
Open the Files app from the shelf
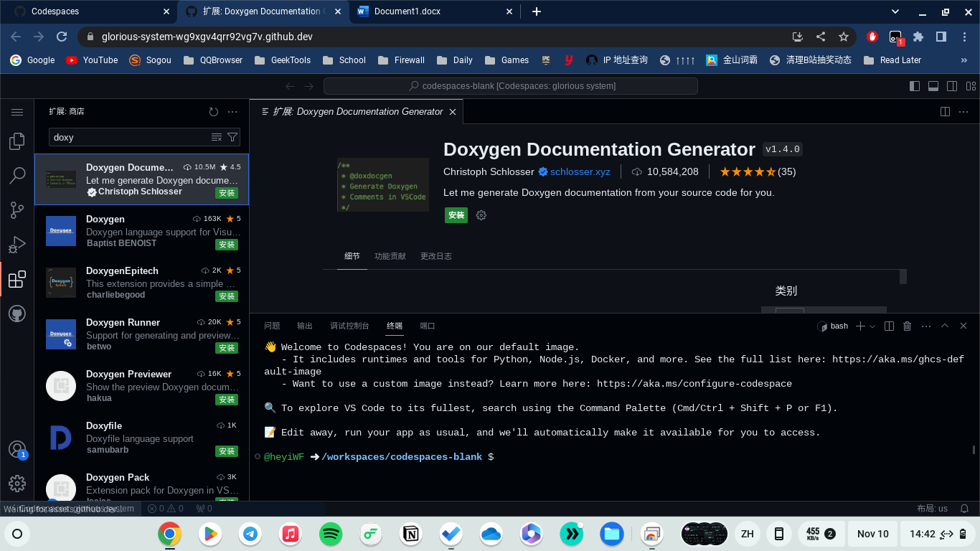(x=611, y=534)
